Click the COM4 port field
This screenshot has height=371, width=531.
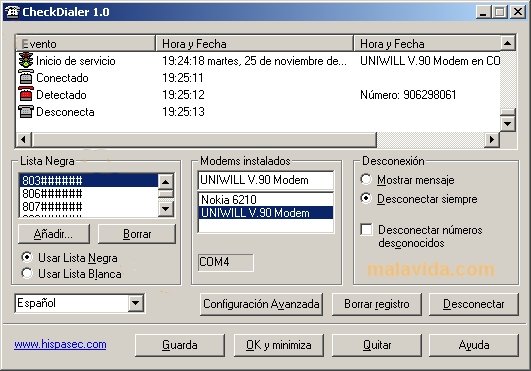pyautogui.click(x=226, y=262)
